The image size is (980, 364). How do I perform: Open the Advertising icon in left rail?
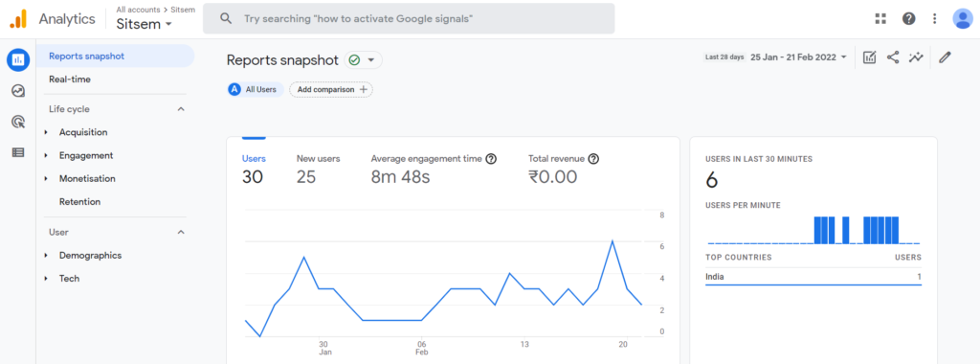[18, 122]
